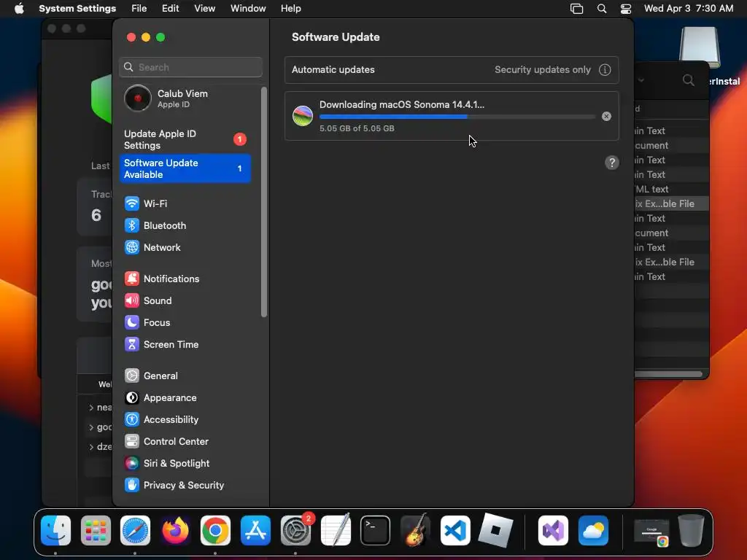The width and height of the screenshot is (747, 560).
Task: Open the Edit menu
Action: tap(170, 8)
